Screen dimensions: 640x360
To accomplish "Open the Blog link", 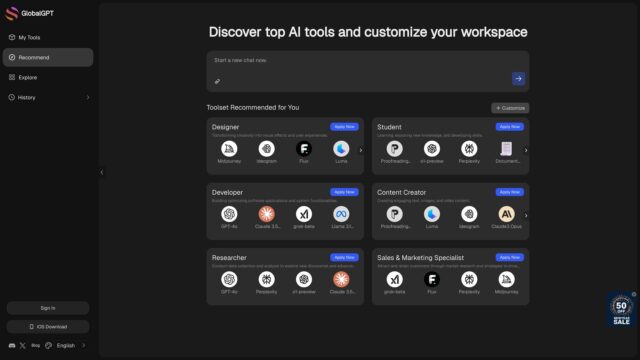I will click(36, 346).
